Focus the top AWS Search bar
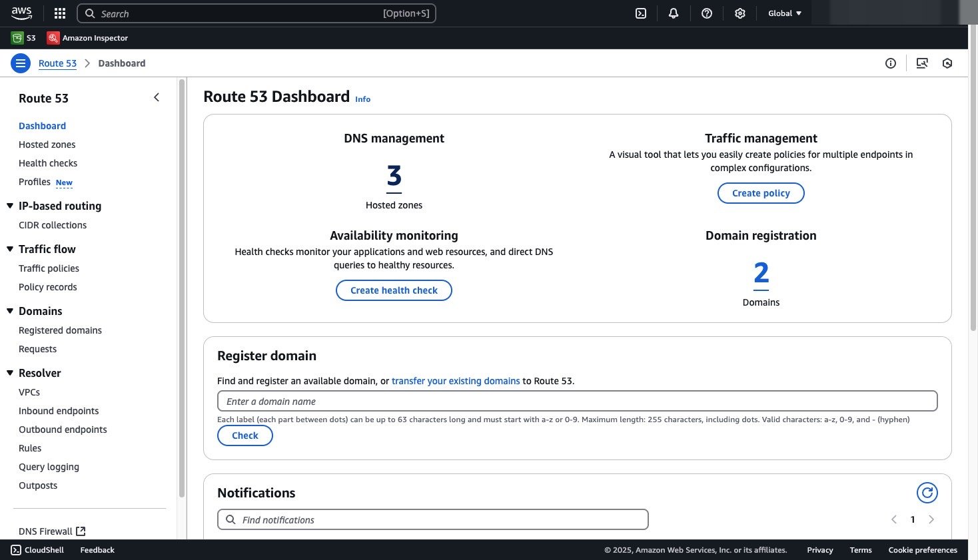978x560 pixels. [256, 13]
